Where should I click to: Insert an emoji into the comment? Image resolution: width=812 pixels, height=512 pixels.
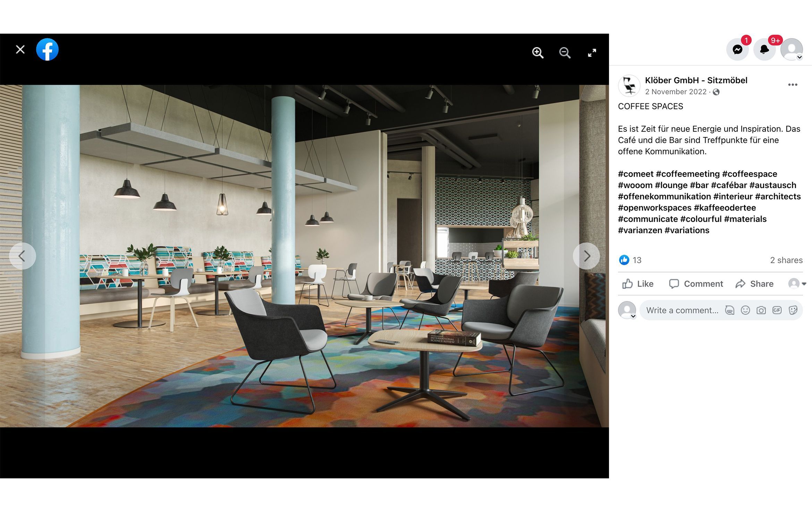tap(745, 310)
